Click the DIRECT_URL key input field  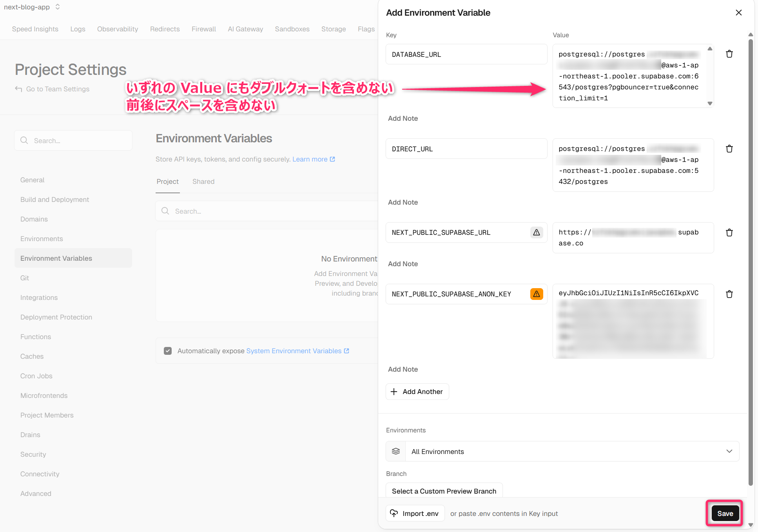(x=466, y=149)
